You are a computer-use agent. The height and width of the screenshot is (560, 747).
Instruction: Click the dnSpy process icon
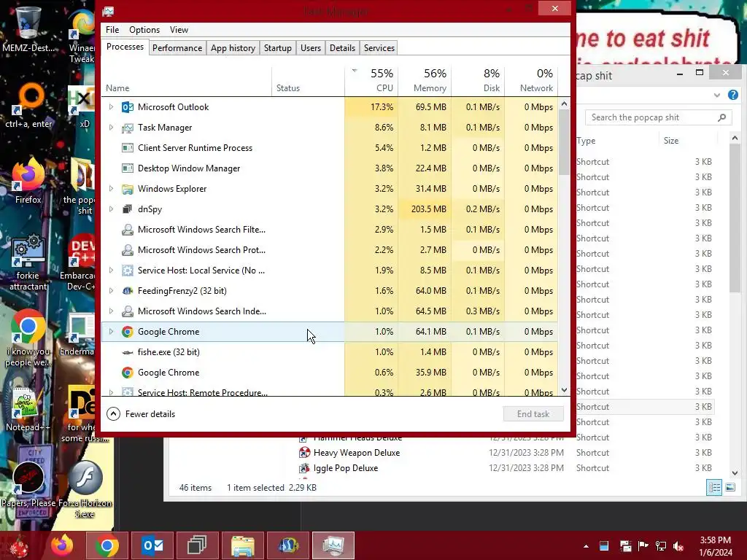point(127,209)
